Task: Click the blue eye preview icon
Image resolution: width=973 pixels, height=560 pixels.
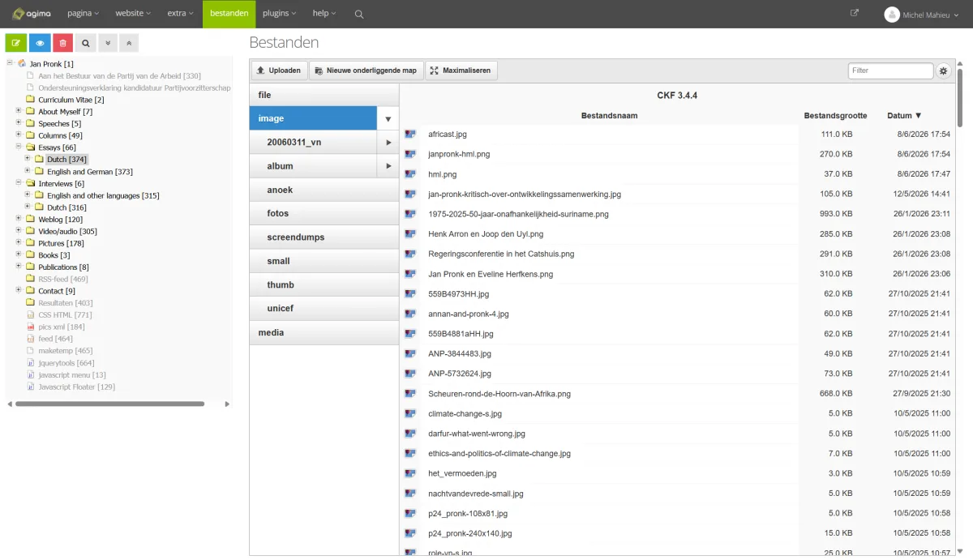Action: [40, 43]
